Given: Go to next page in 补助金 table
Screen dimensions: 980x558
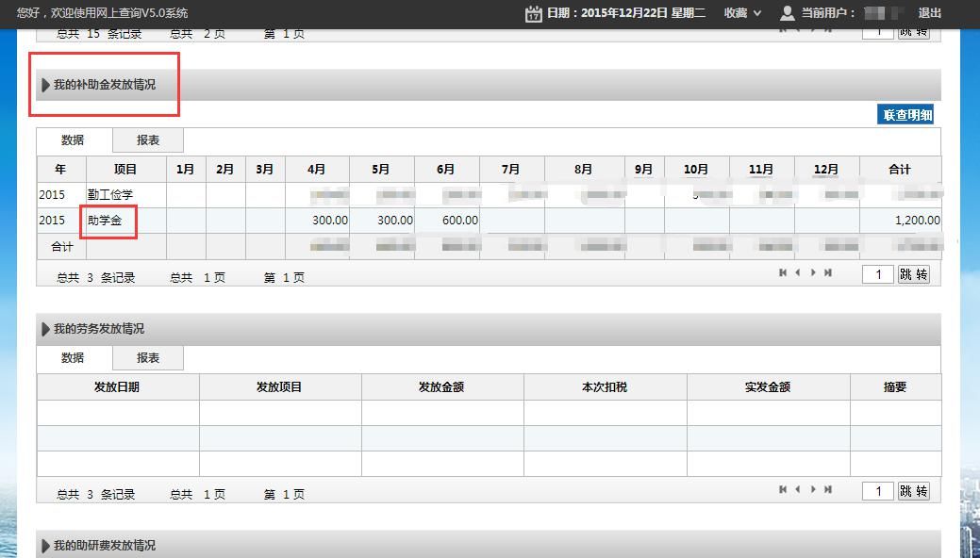Looking at the screenshot, I should tap(813, 273).
